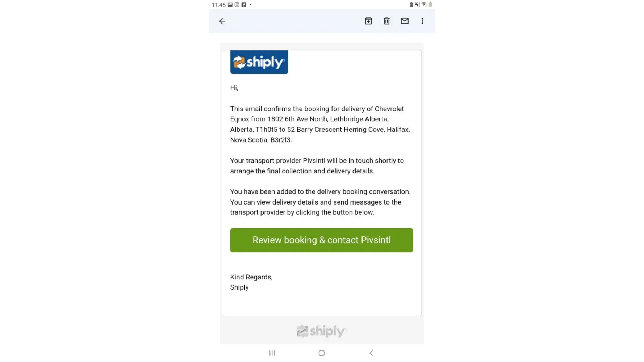
Task: Open the three-dot more options menu
Action: click(x=422, y=21)
